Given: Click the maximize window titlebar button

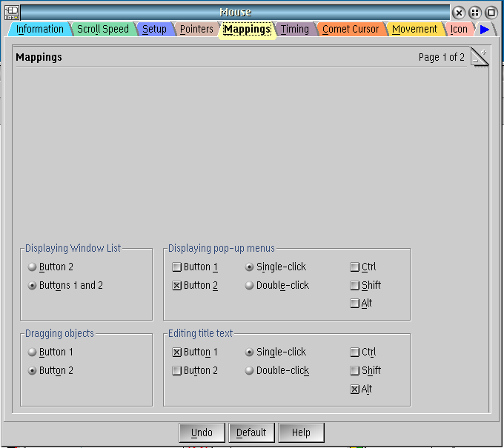Looking at the screenshot, I should pyautogui.click(x=491, y=13).
